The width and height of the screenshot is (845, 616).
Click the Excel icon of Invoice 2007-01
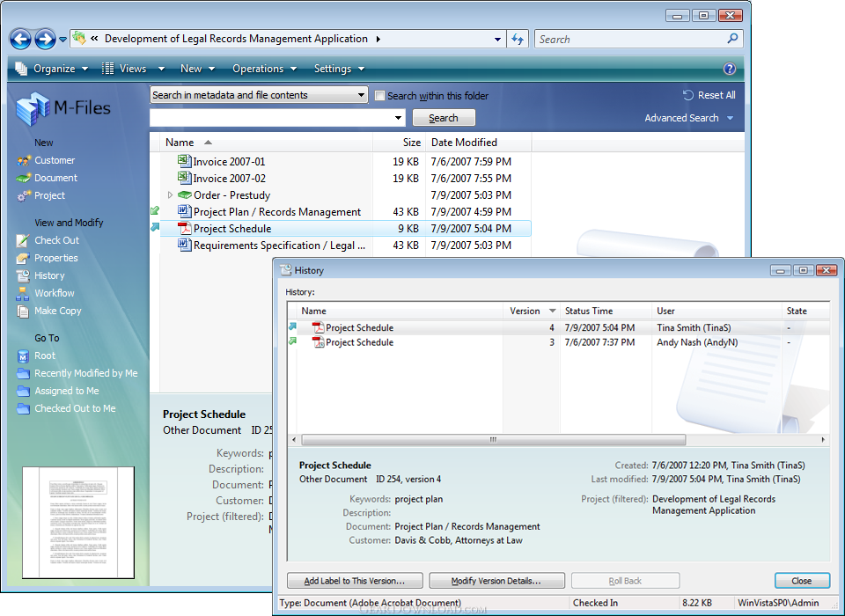184,161
